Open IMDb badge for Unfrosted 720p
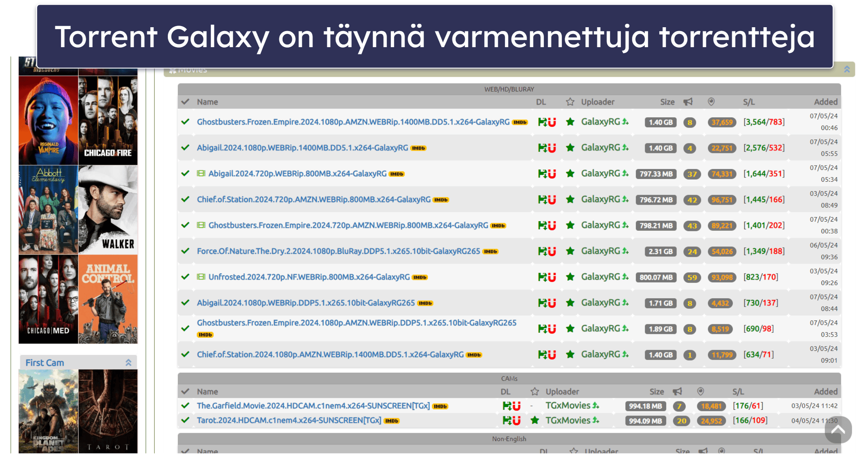 420,277
